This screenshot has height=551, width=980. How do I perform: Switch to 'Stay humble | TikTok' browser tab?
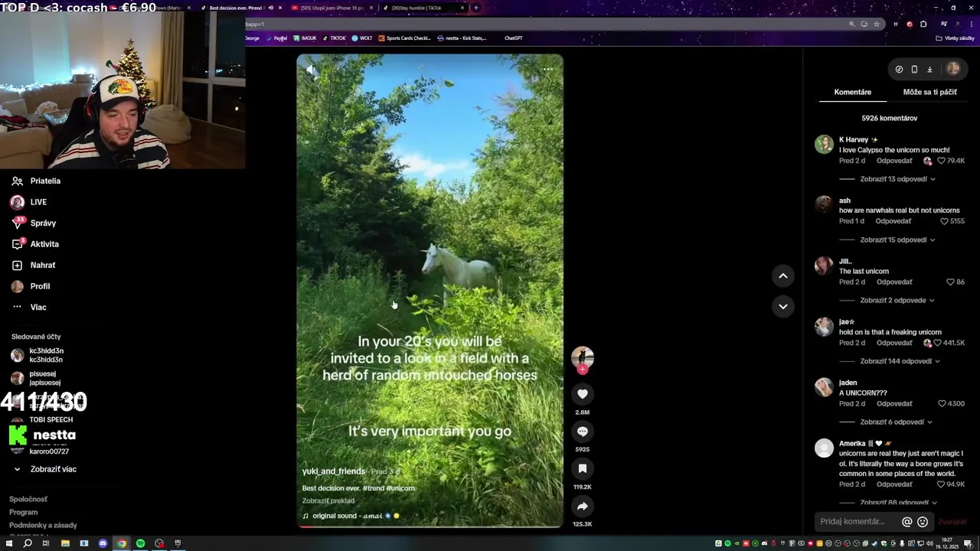[416, 8]
